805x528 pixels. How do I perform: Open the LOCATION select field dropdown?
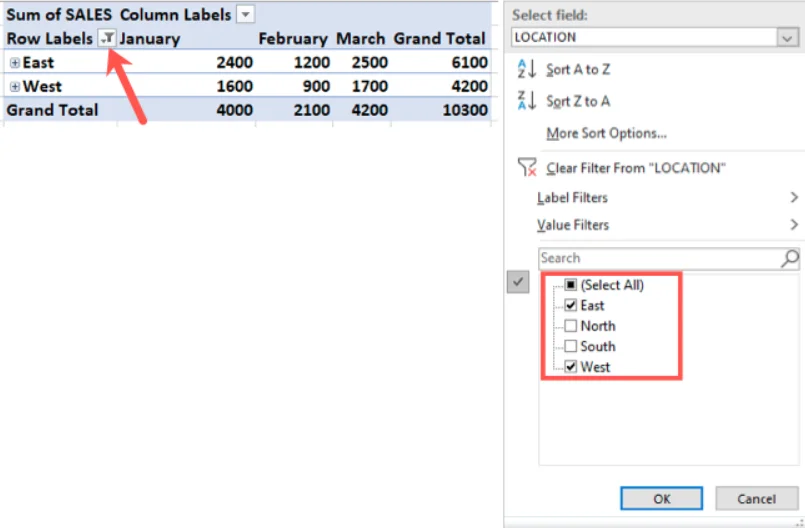786,37
